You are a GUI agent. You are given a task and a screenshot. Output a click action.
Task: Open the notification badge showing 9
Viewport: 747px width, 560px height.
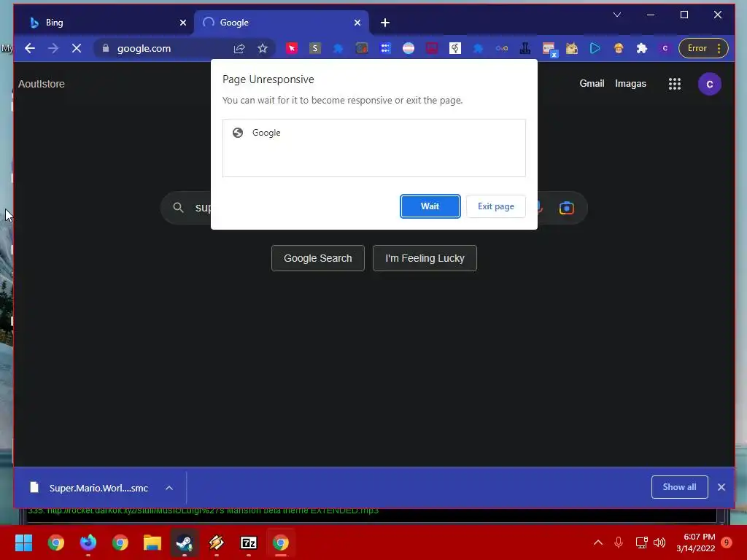click(727, 542)
